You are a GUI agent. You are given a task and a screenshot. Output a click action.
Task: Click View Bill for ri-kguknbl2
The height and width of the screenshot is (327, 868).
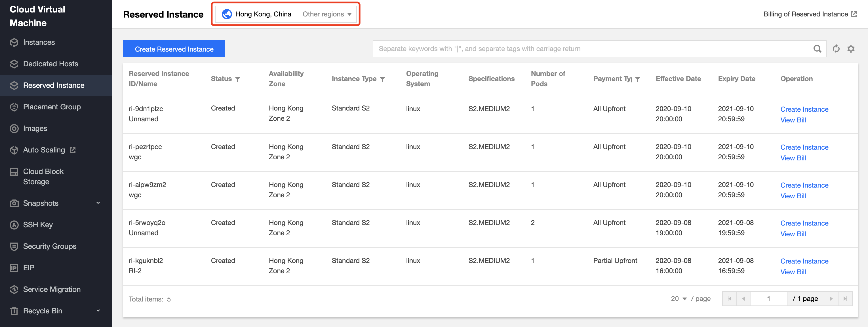tap(793, 272)
